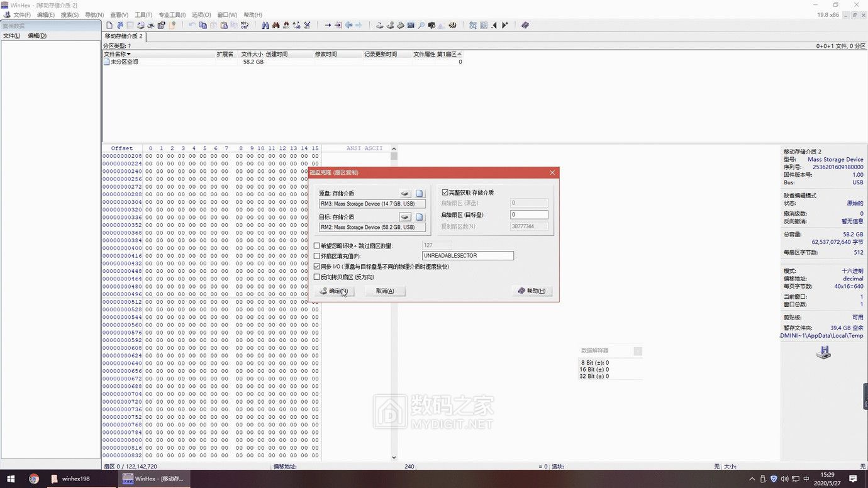Open 编辑(D) menu in case data panel

point(37,36)
